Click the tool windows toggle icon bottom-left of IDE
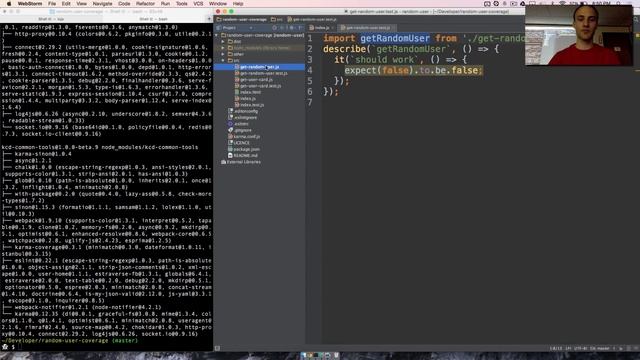This screenshot has width=640, height=360. click(217, 348)
